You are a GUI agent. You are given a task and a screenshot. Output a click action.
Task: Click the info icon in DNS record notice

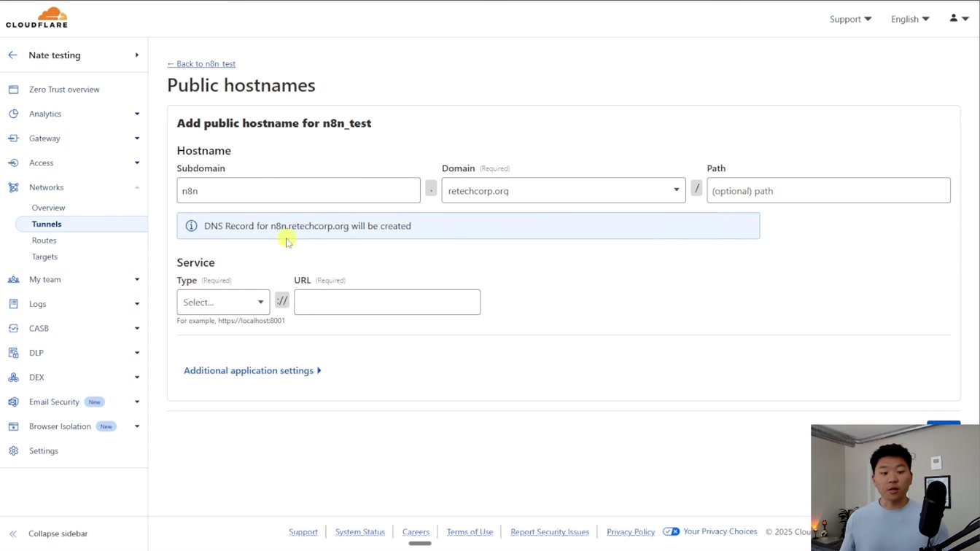(x=191, y=226)
